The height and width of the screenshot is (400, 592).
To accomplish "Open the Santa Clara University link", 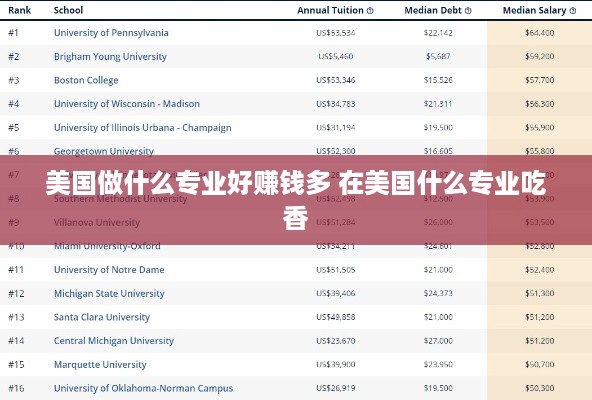I will [x=102, y=317].
